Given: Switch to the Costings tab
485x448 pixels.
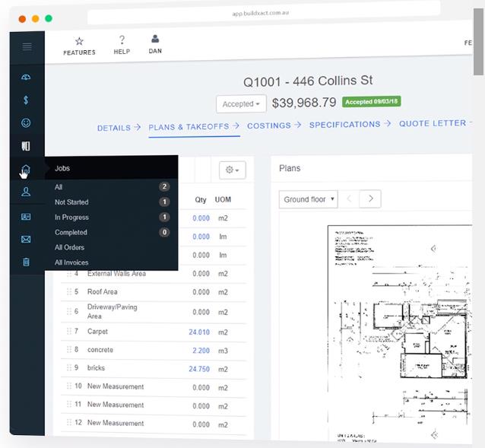Looking at the screenshot, I should 269,126.
